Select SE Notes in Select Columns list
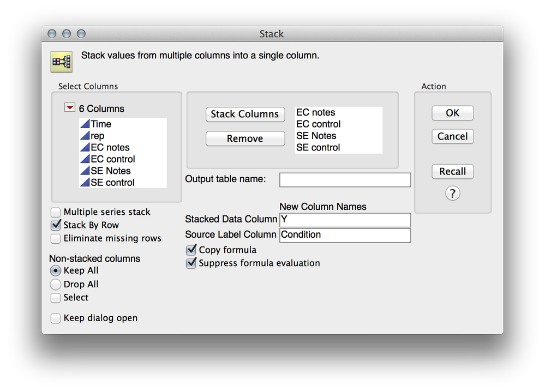The image size is (545, 392). coord(123,171)
